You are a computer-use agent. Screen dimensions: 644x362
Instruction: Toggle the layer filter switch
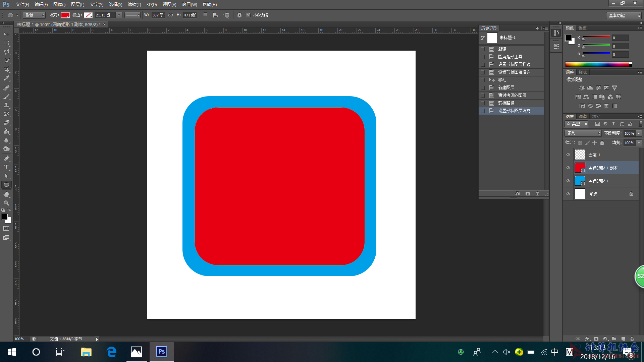[x=641, y=124]
